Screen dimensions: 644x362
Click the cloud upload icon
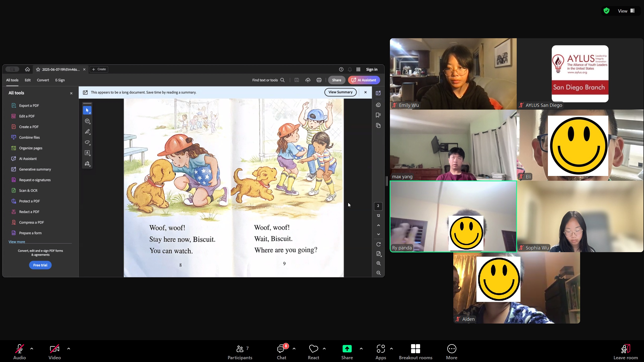click(308, 80)
